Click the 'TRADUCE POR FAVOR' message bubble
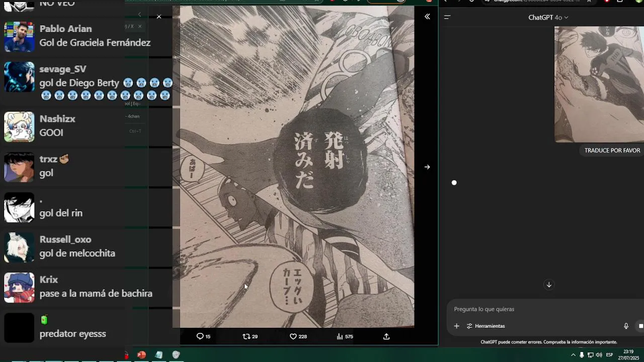Image resolution: width=644 pixels, height=362 pixels. tap(612, 150)
